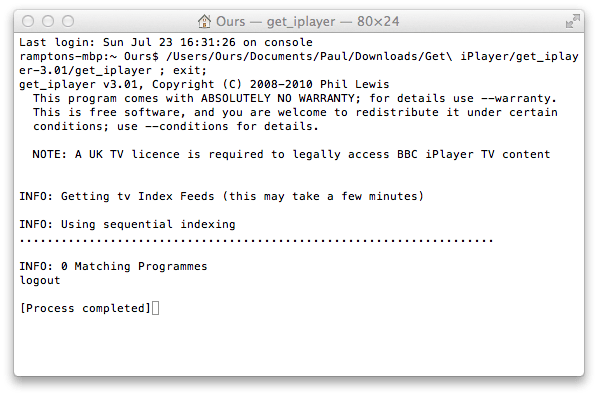
Task: Click the cursor block after "[Process completed]"
Action: click(155, 308)
